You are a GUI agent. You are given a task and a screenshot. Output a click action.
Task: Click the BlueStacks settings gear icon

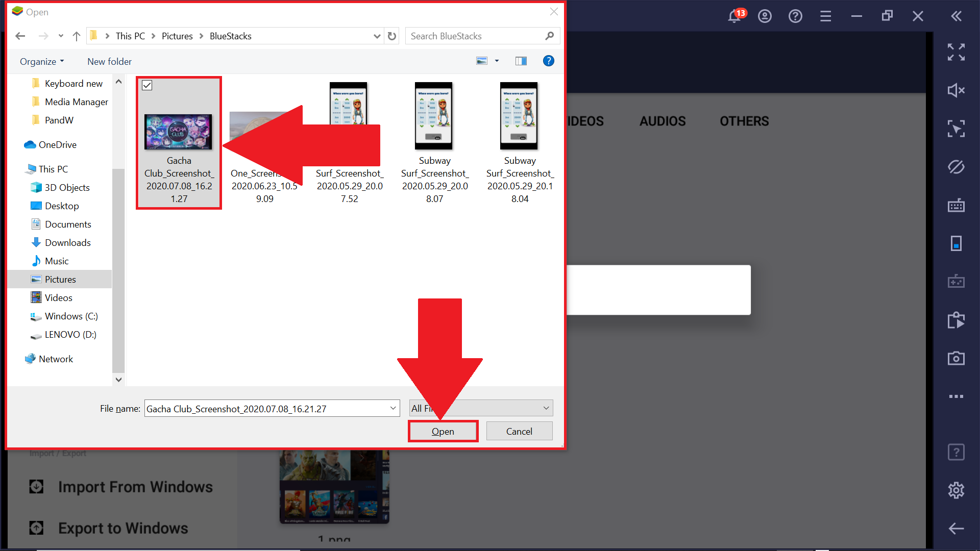click(957, 490)
